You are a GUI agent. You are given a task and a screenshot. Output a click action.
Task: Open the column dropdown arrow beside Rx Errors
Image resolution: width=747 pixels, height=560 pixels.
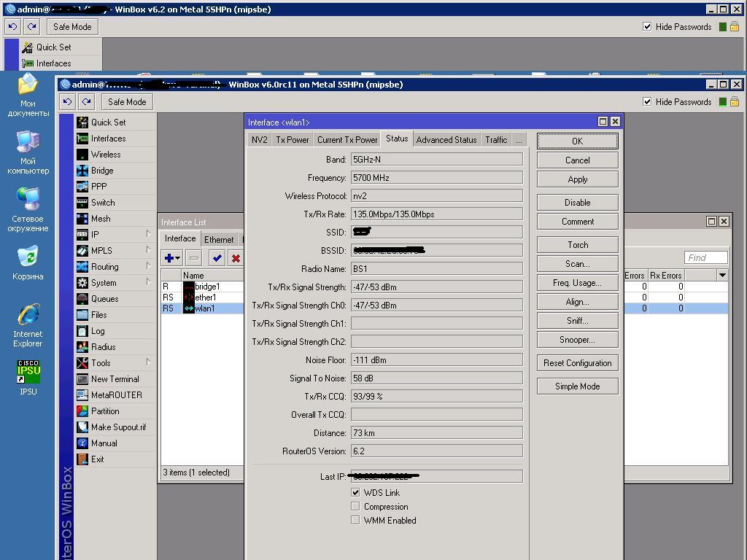point(722,275)
